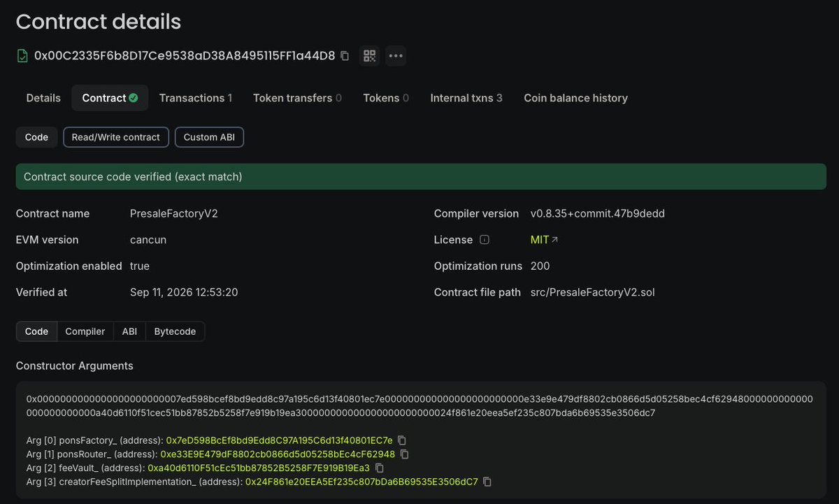839x504 pixels.
Task: Open the Internal txns tab
Action: point(466,98)
